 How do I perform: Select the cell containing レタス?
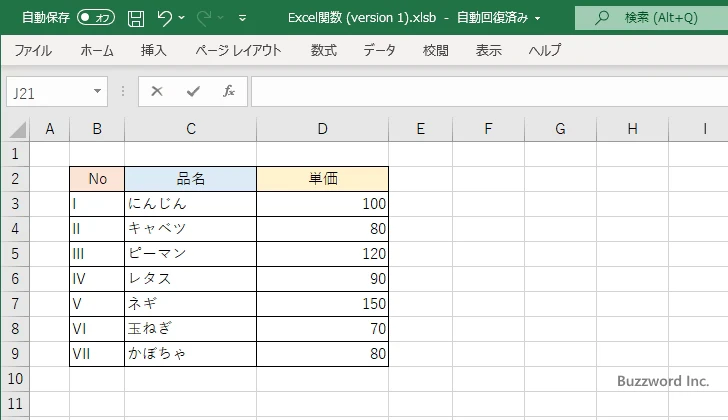pos(191,279)
